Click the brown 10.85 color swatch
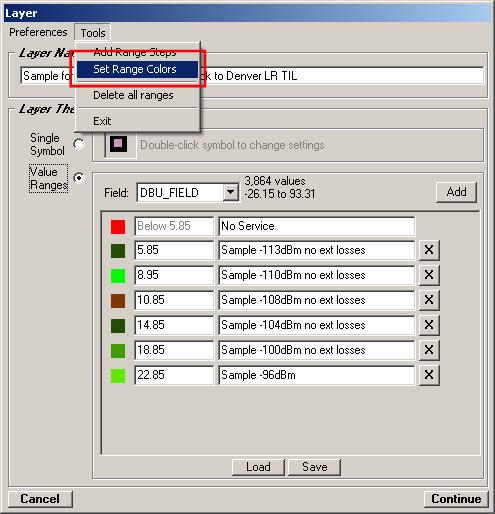 [x=118, y=301]
